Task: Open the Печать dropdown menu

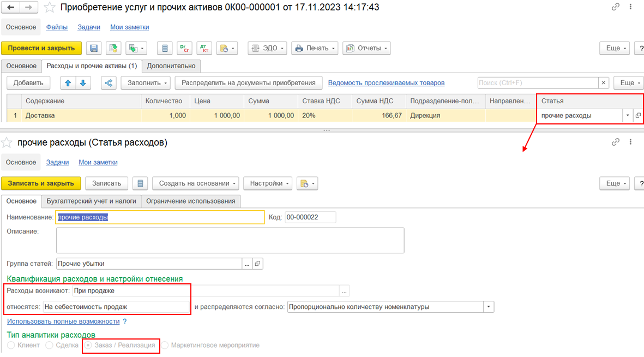Action: tap(315, 48)
